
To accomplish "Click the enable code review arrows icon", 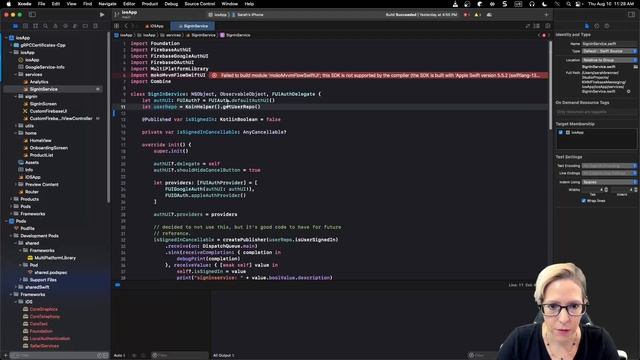I will [x=527, y=26].
